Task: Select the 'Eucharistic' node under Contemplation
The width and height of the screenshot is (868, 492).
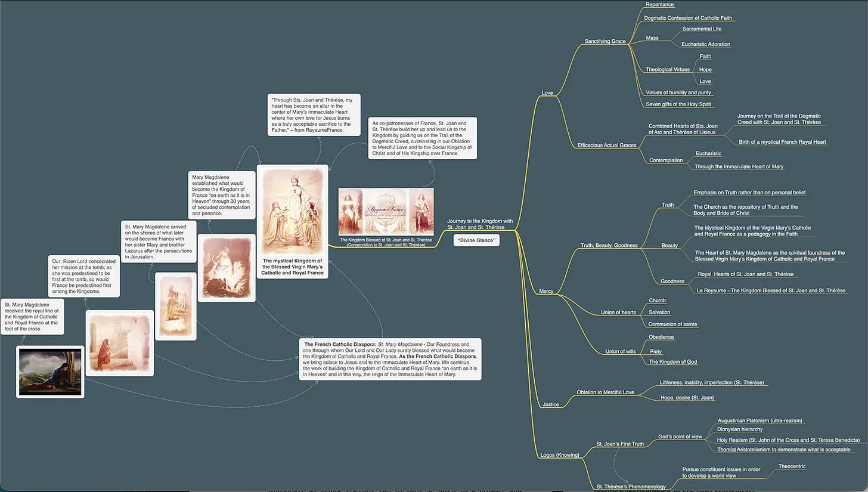Action: click(708, 153)
